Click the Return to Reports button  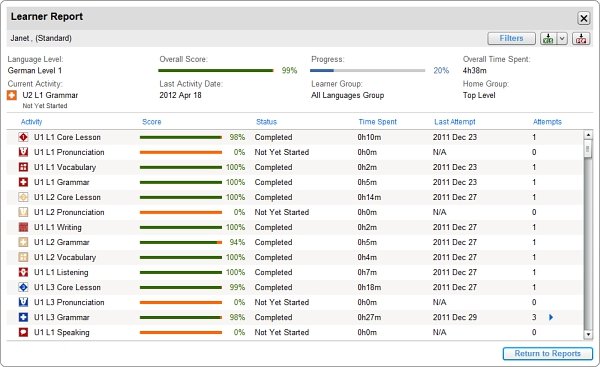tap(548, 353)
